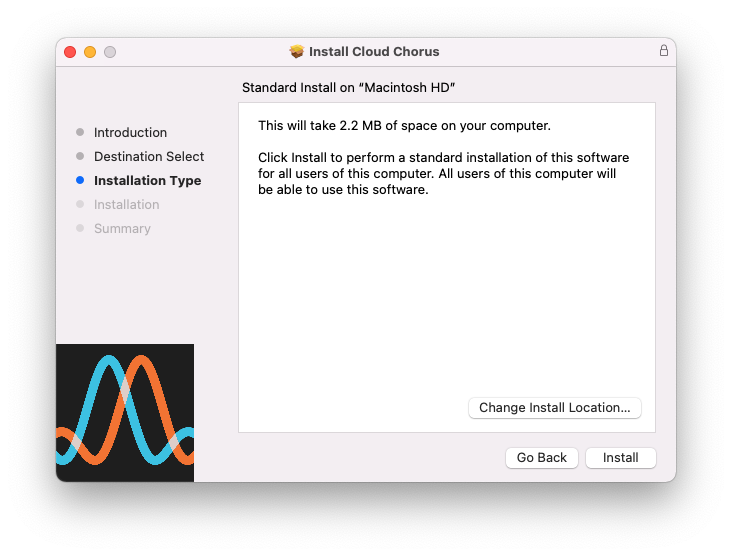Click the "Standard Install on Macintosh HD" heading
Viewport: 732px width, 556px height.
(x=349, y=88)
